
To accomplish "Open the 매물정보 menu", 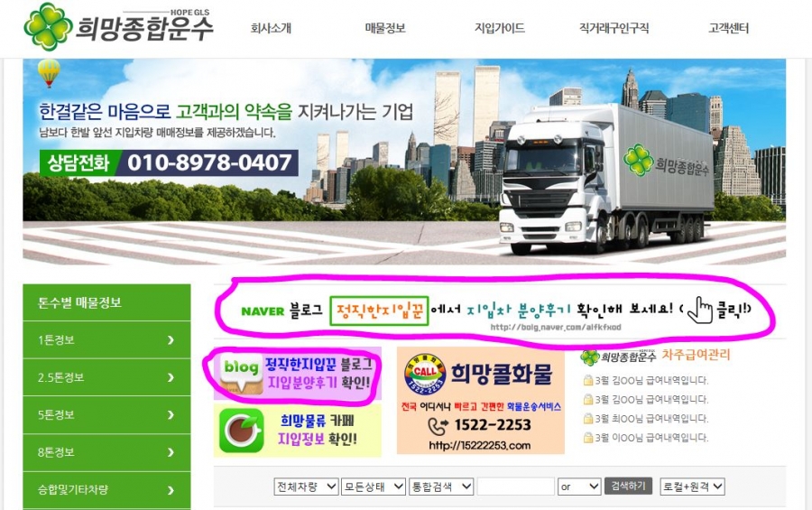I will 384,28.
